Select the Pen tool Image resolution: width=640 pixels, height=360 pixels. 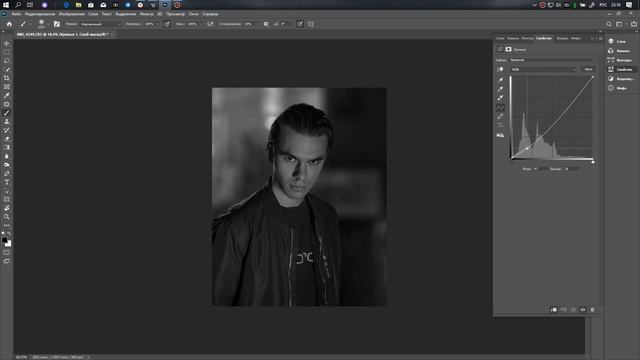point(7,173)
